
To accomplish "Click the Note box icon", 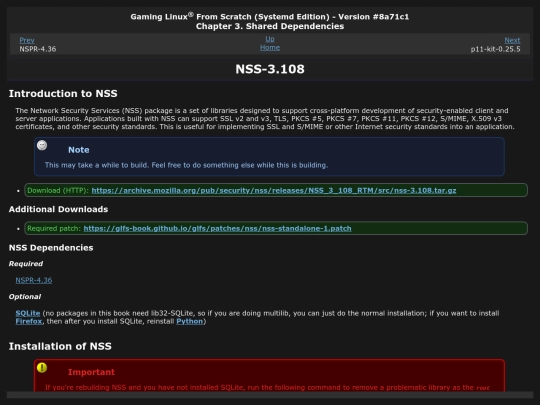I will [42, 145].
